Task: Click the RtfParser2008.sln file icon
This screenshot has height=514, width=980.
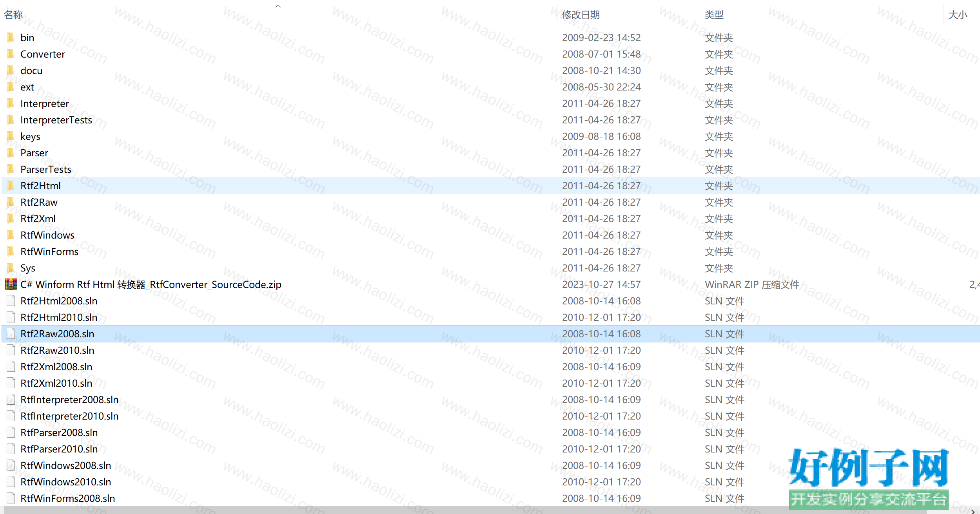Action: [x=11, y=433]
